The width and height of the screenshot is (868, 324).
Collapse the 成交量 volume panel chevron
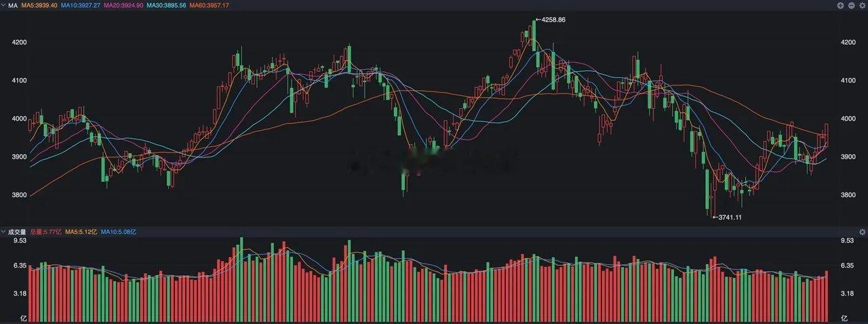click(x=3, y=232)
